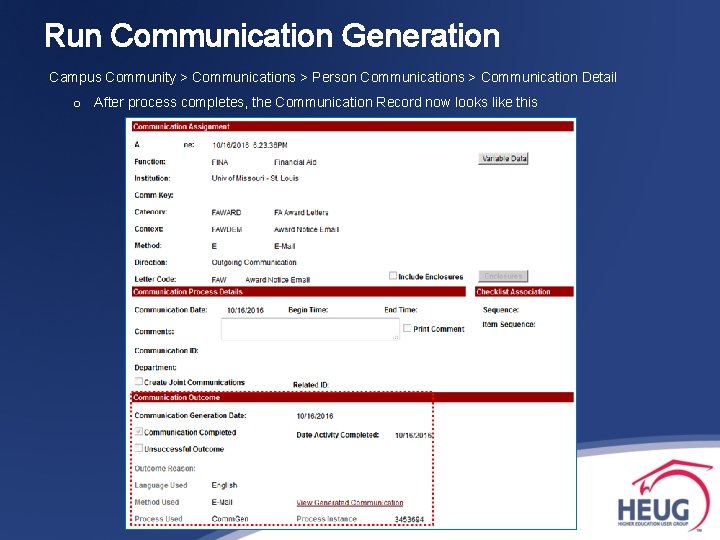Select the Communication Assignment section header
This screenshot has width=720, height=540.
[x=353, y=126]
